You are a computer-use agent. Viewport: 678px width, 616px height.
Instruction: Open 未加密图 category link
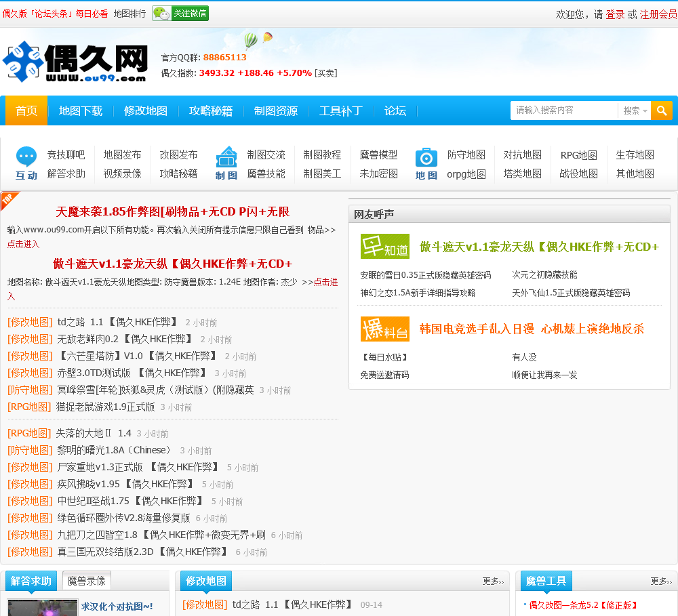[378, 173]
